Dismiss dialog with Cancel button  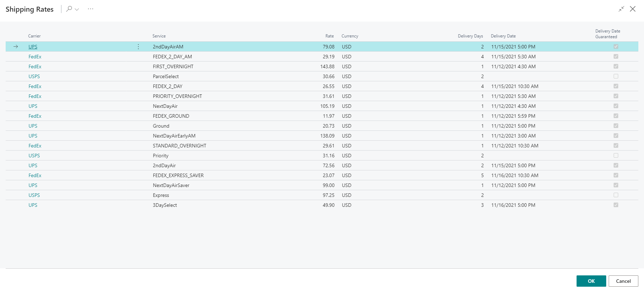[x=624, y=281]
